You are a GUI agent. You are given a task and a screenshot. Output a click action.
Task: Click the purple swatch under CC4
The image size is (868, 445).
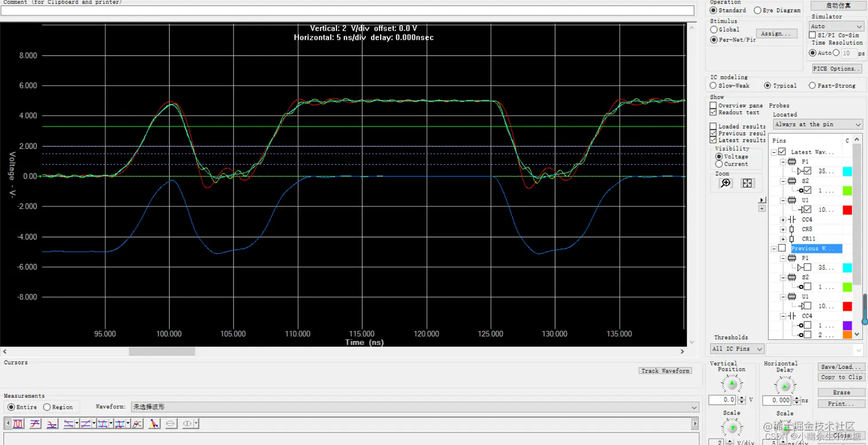coord(847,326)
